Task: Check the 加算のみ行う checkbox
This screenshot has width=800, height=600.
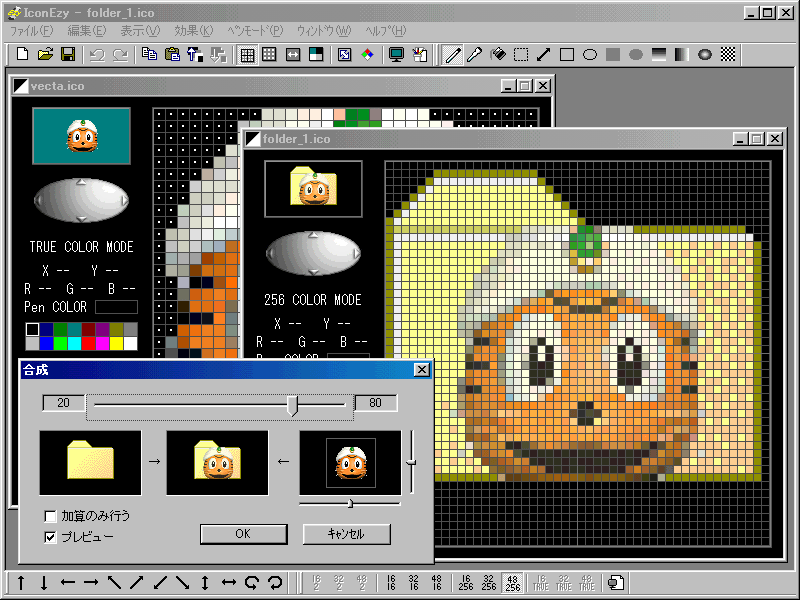Action: (50, 516)
